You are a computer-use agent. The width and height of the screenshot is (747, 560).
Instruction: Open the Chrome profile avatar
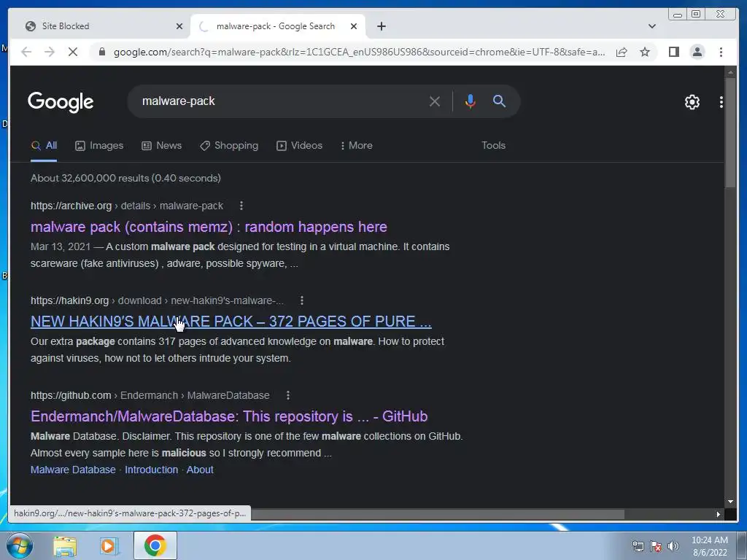tap(697, 52)
